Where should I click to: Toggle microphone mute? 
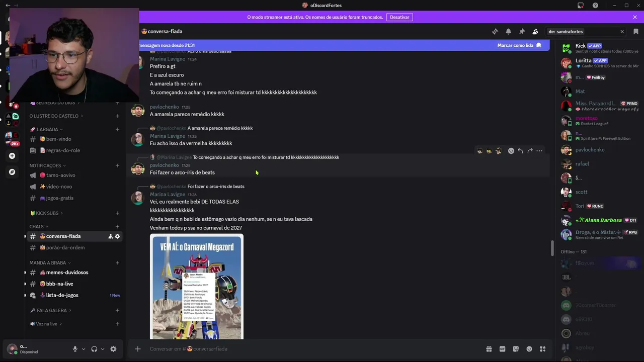(75, 349)
